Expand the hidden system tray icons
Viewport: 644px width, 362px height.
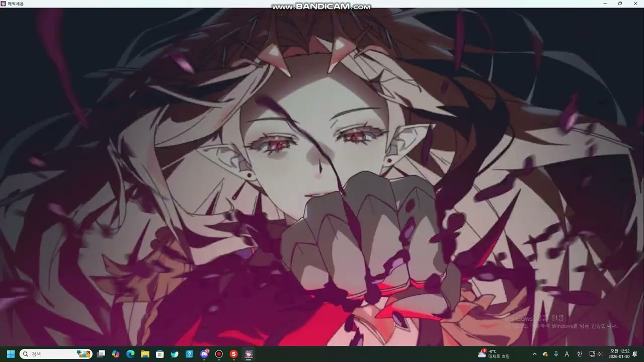pyautogui.click(x=534, y=354)
